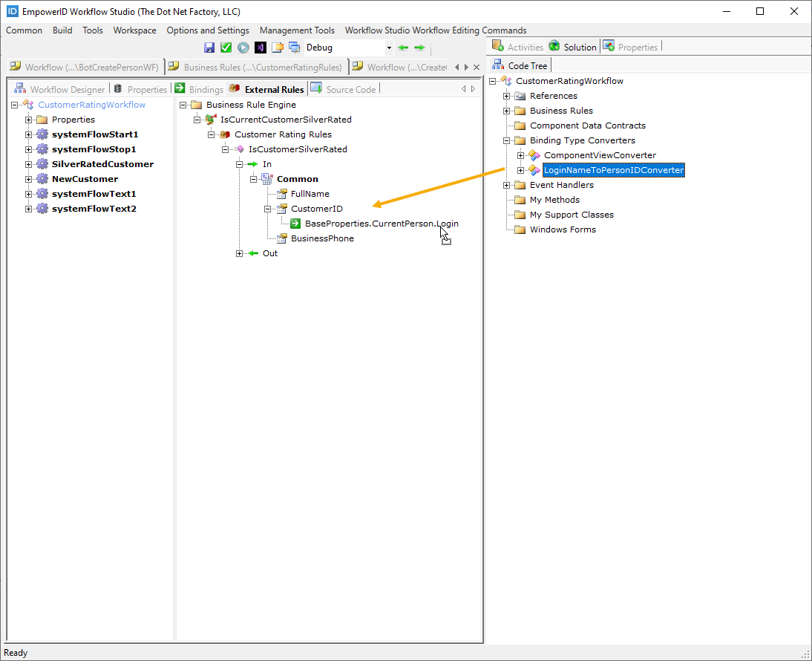The height and width of the screenshot is (661, 812).
Task: Collapse the CustomerID property node
Action: pos(268,209)
